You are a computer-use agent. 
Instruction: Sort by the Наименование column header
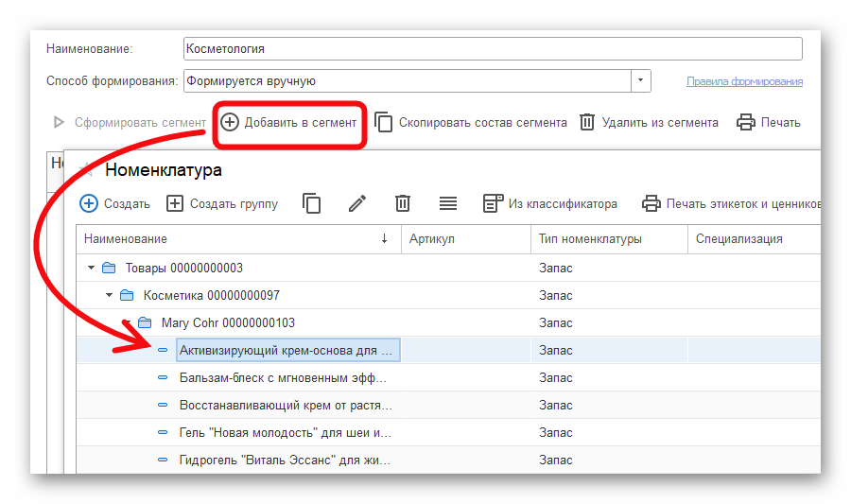coord(238,238)
